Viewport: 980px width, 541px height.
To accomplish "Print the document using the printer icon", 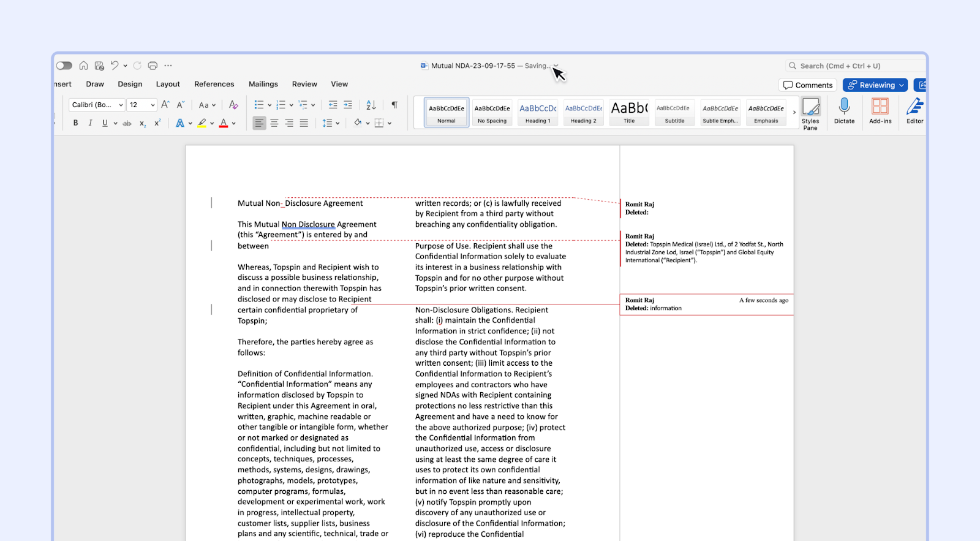I will point(153,66).
